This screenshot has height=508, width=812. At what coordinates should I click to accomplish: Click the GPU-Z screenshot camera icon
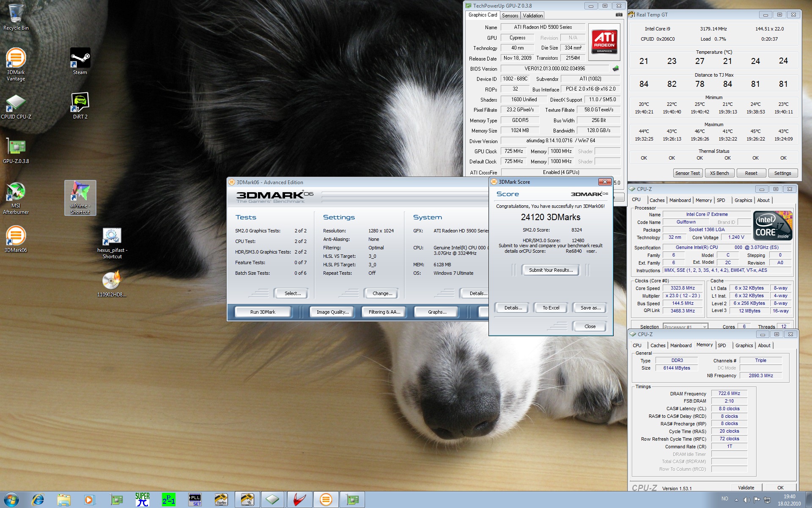point(619,15)
